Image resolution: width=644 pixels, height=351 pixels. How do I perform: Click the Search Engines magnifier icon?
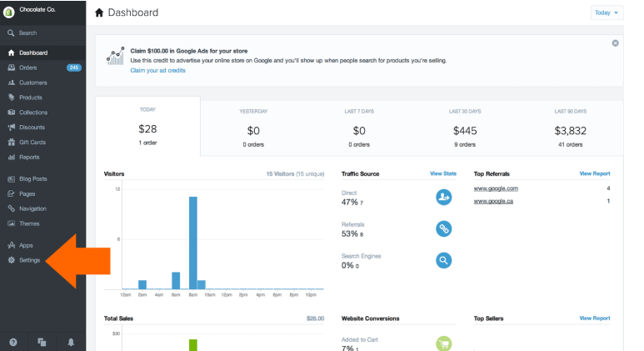[443, 260]
